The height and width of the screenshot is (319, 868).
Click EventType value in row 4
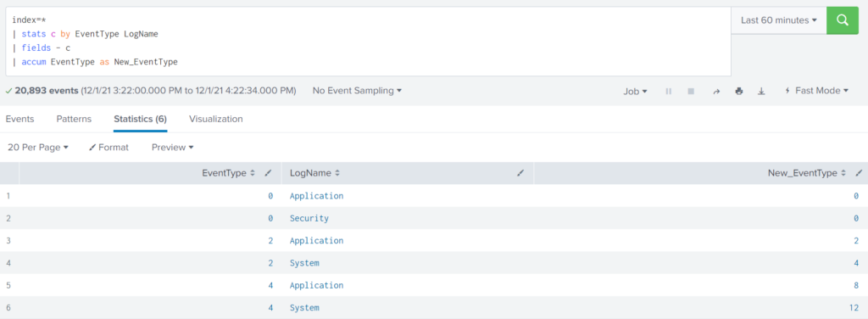[x=270, y=263]
